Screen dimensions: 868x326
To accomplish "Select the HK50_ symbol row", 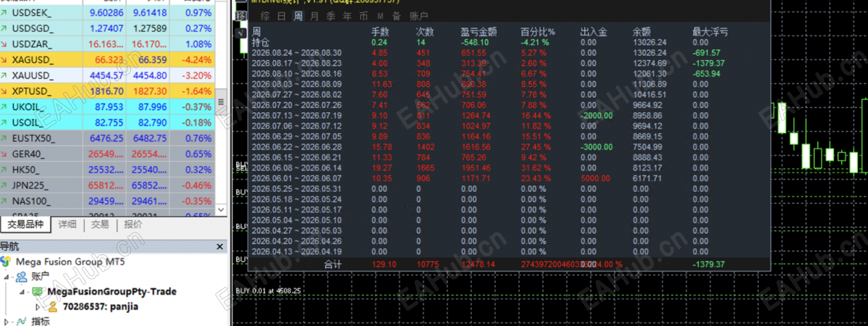I will [107, 170].
